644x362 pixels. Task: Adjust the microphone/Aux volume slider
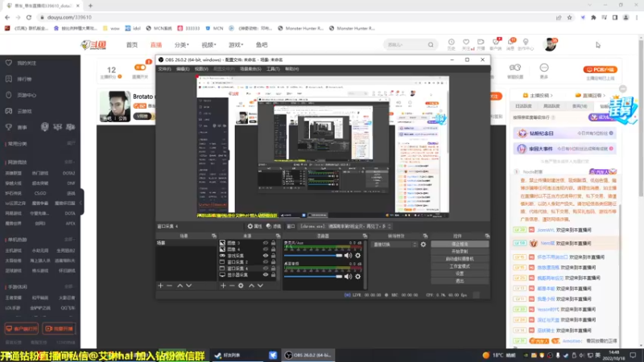(x=313, y=256)
